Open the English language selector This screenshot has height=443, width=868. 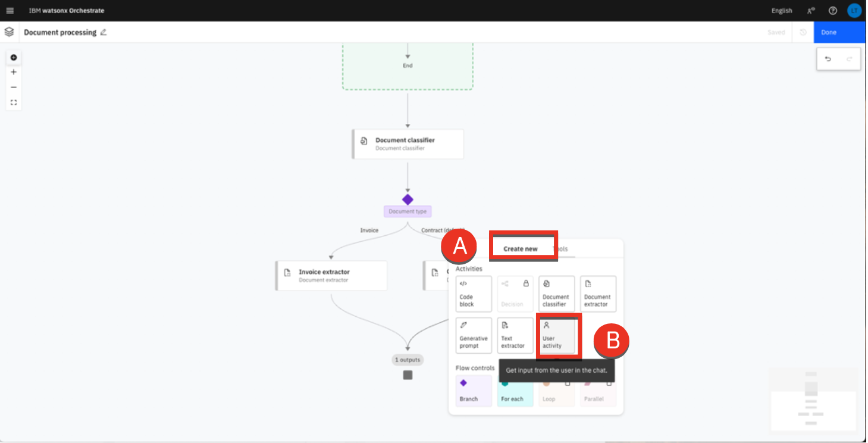click(782, 11)
